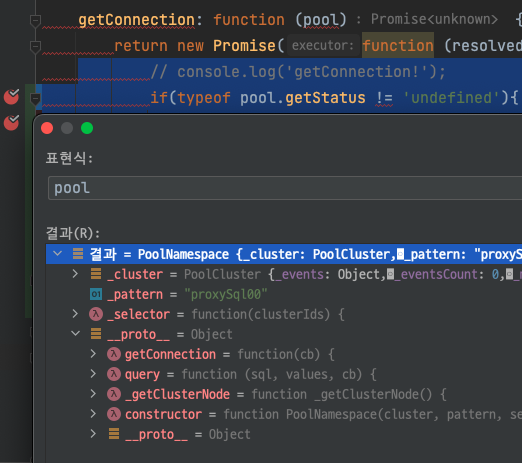
Task: Click the object icon beside nested __proto__
Action: (114, 434)
